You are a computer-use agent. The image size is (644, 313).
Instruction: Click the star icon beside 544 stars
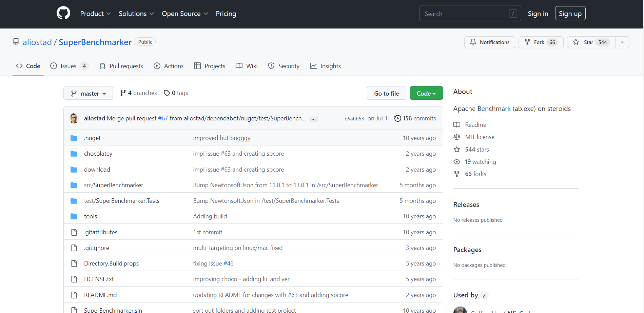tap(457, 150)
